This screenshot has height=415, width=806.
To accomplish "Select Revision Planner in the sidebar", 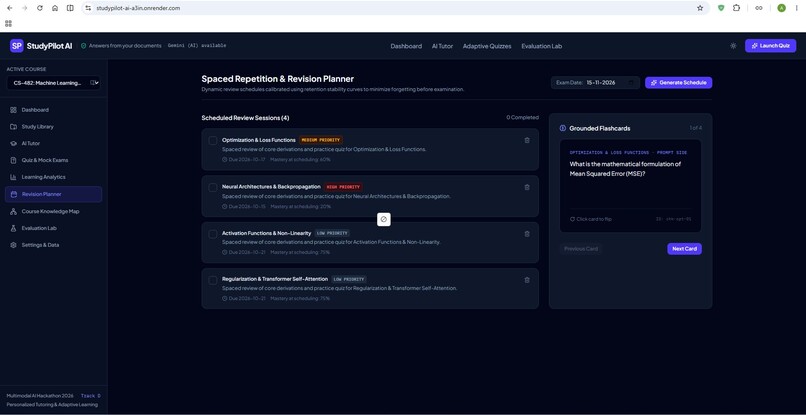I will tap(53, 194).
